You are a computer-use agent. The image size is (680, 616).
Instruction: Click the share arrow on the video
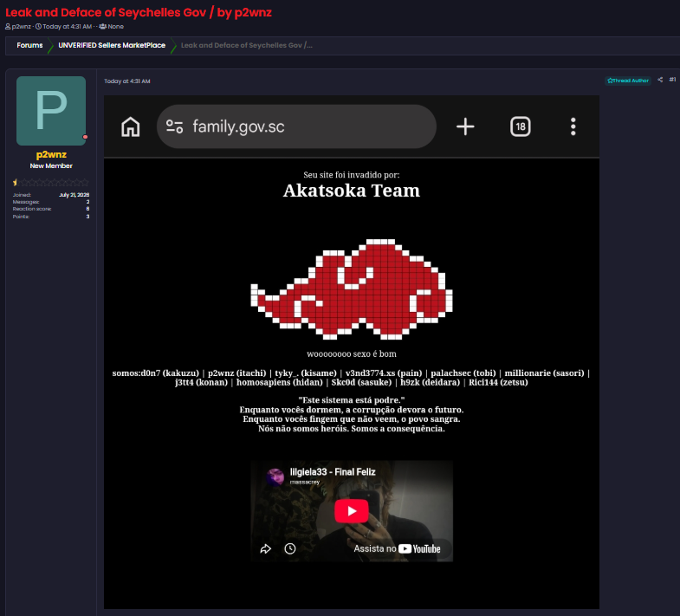pos(265,548)
